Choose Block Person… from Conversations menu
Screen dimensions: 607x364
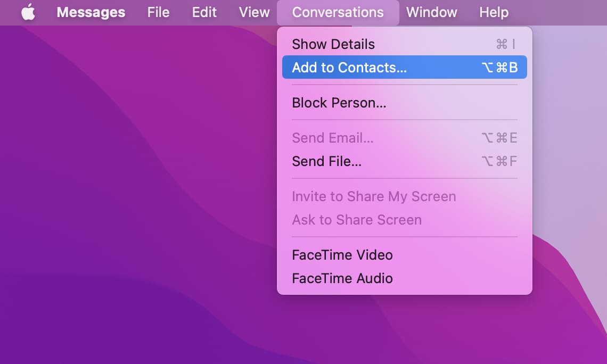[405, 103]
